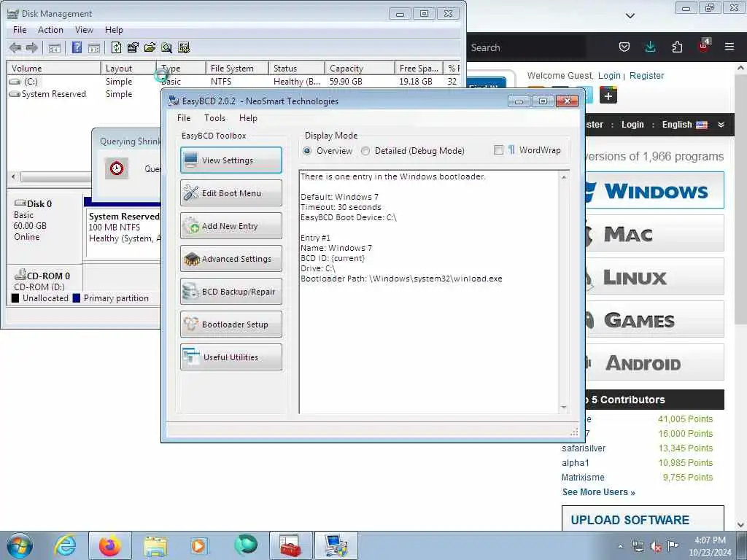Open File menu in Disk Management
This screenshot has height=560, width=747.
pos(20,29)
